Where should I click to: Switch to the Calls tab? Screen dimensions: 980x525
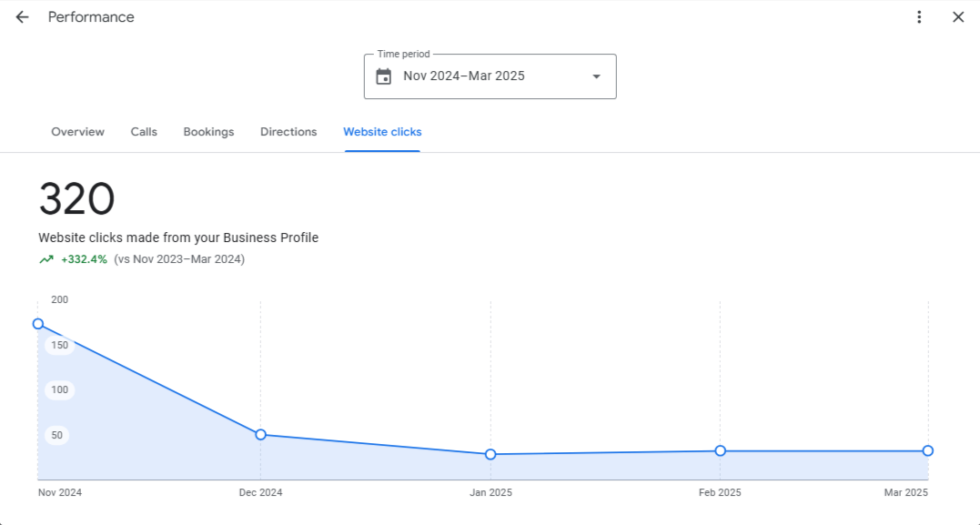(144, 132)
